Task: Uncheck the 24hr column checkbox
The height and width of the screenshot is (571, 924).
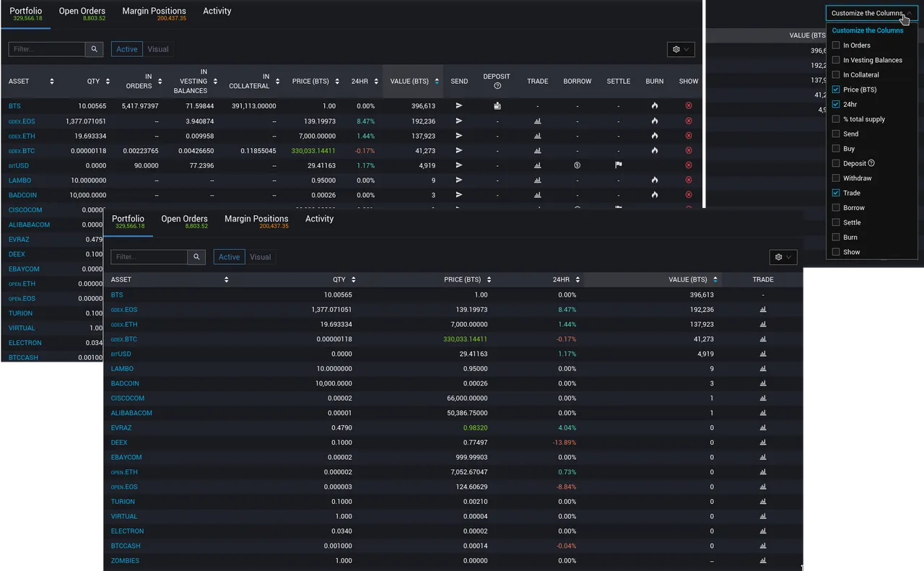Action: coord(836,104)
